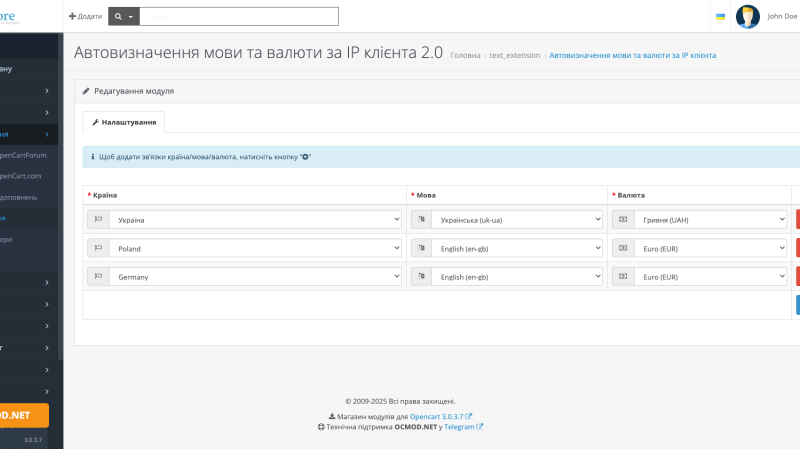Viewport: 800px width, 450px height.
Task: Click the user avatar picture
Action: (x=748, y=17)
